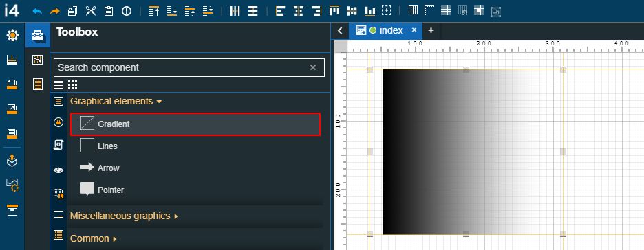
Task: Click the align top icon
Action: [x=334, y=11]
